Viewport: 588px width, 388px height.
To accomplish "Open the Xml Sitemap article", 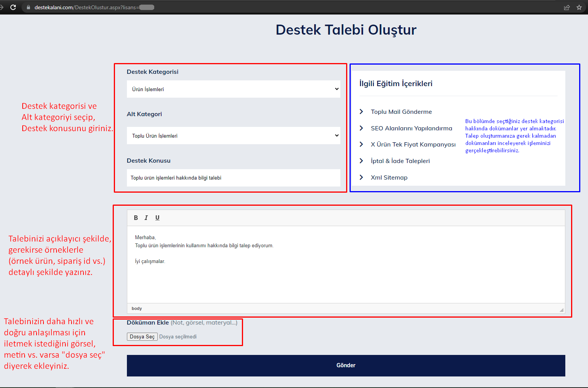I will click(x=389, y=177).
